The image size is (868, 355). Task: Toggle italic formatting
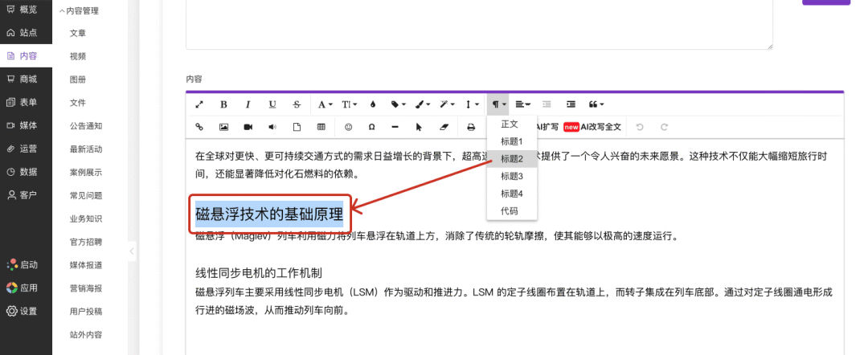248,104
